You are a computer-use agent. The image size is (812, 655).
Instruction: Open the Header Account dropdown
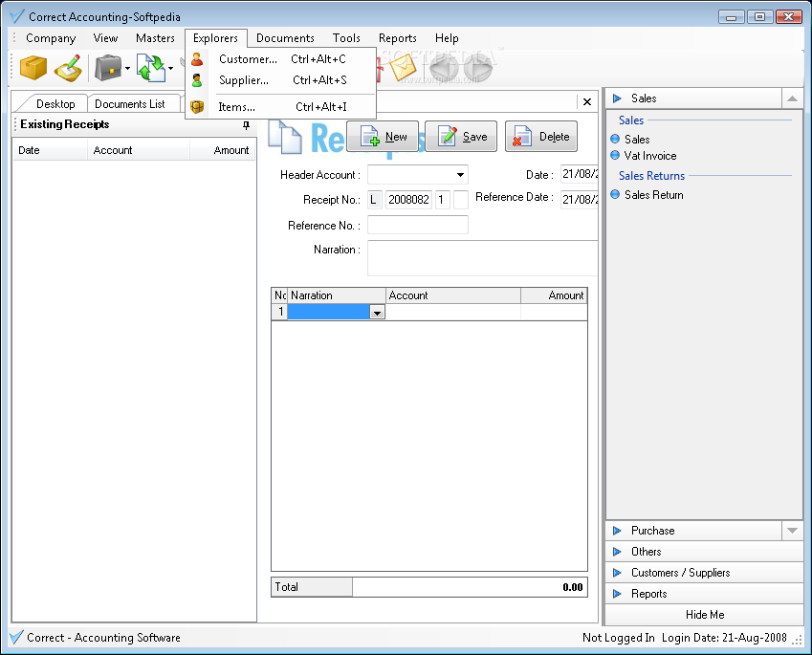pos(460,175)
